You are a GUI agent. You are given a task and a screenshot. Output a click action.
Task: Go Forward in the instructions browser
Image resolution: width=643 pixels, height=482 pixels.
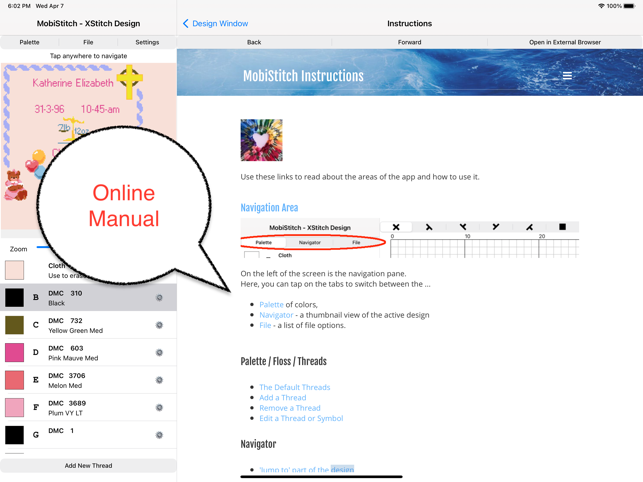pos(409,42)
